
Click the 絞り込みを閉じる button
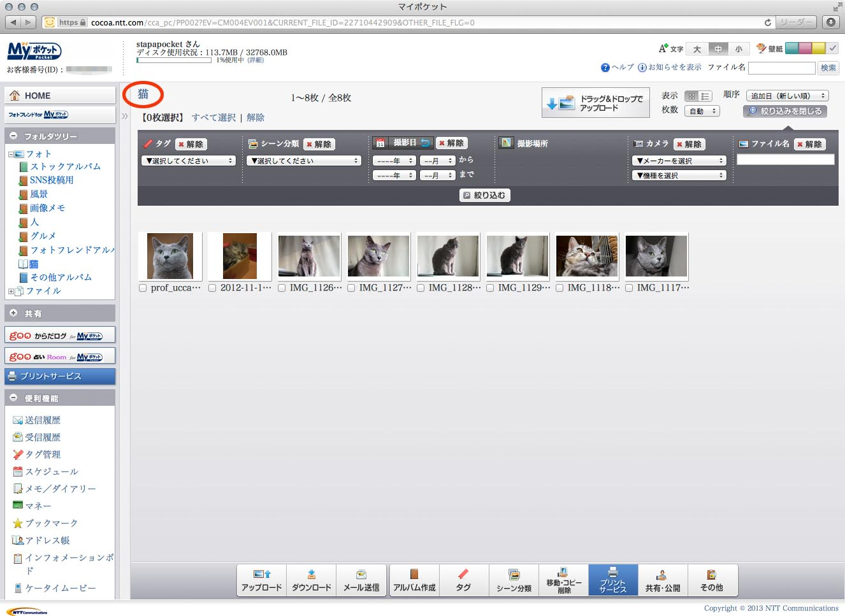(x=786, y=111)
